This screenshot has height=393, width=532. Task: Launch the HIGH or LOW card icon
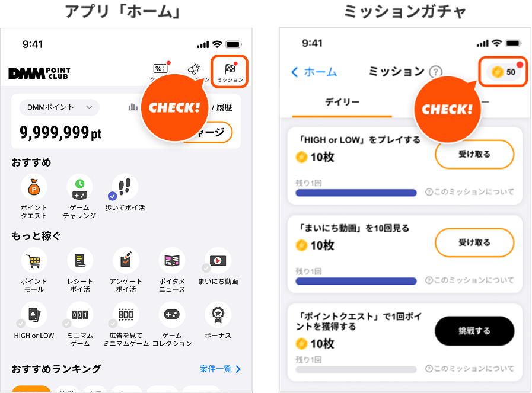pyautogui.click(x=34, y=315)
